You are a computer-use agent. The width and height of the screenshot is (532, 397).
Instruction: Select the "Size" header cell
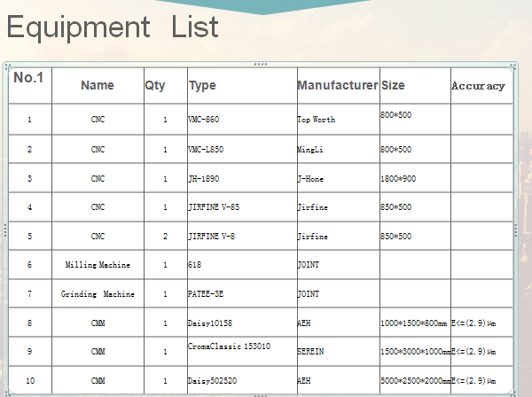[x=393, y=86]
